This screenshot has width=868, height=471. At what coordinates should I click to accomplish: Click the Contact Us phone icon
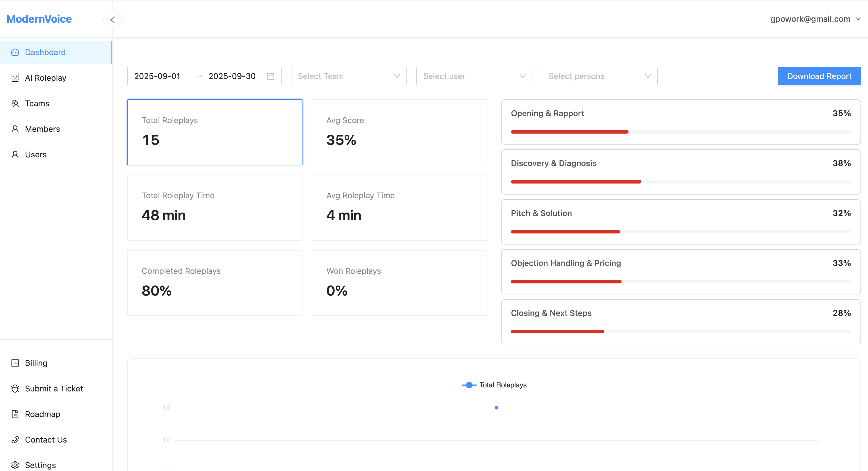pos(15,440)
